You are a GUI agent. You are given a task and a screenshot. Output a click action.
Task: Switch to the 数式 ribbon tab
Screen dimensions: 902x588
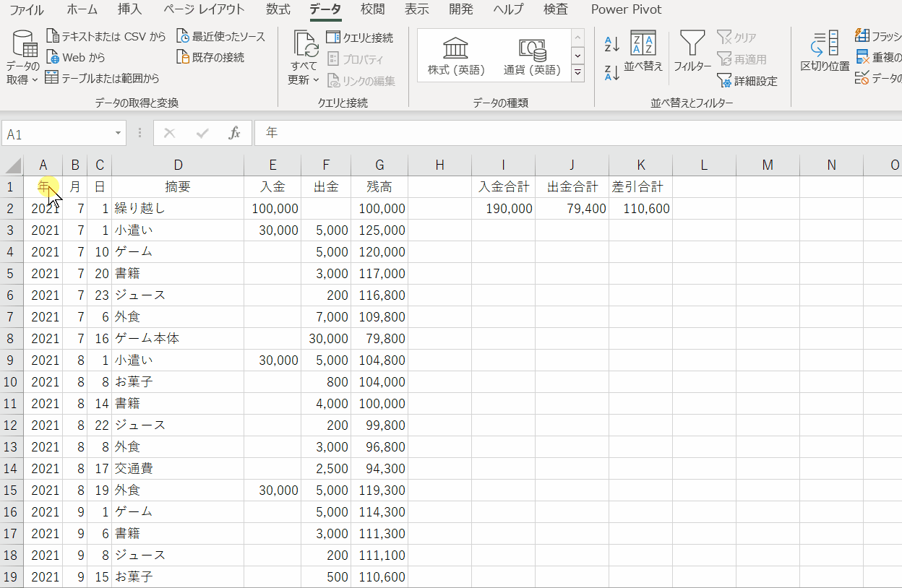[275, 9]
